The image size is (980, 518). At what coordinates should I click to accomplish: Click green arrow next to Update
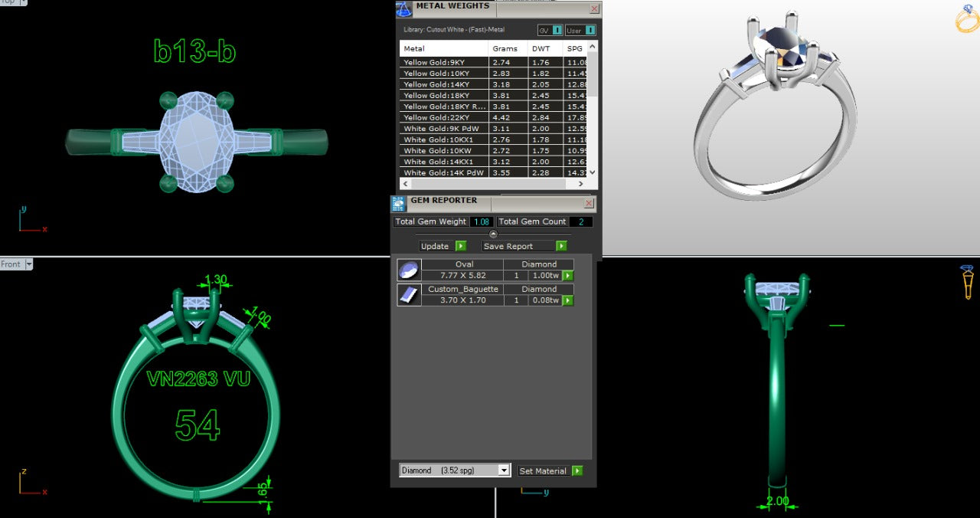click(461, 246)
